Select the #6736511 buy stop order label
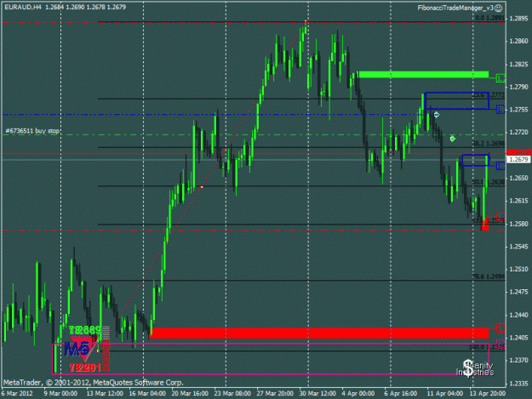 (32, 131)
